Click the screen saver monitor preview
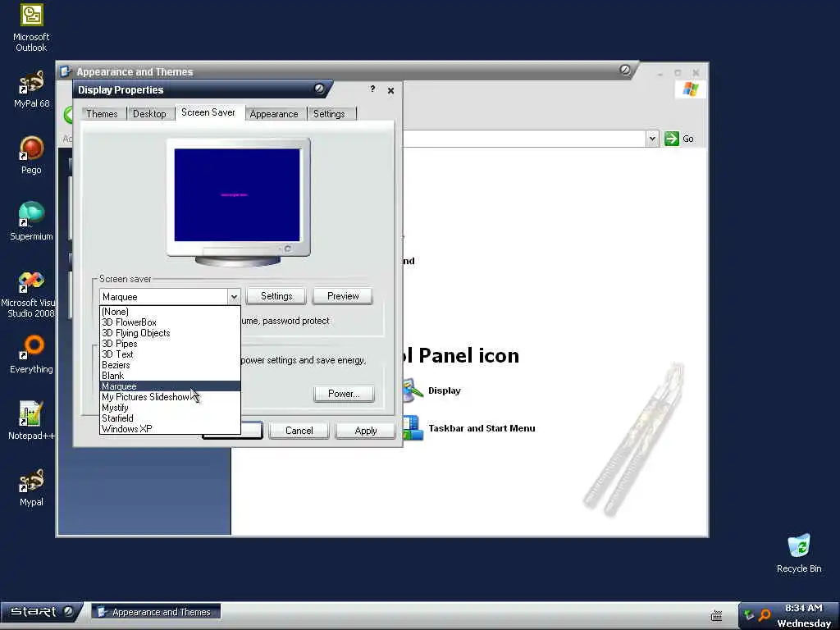This screenshot has width=840, height=630. 237,195
